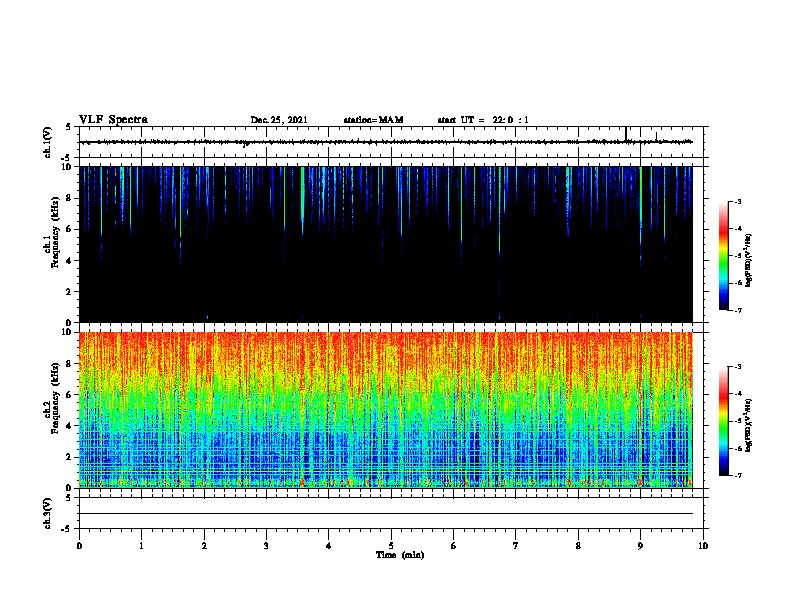Click the "2" kHz tick of ch.1 spectrogram
This screenshot has width=792, height=612.
70,292
